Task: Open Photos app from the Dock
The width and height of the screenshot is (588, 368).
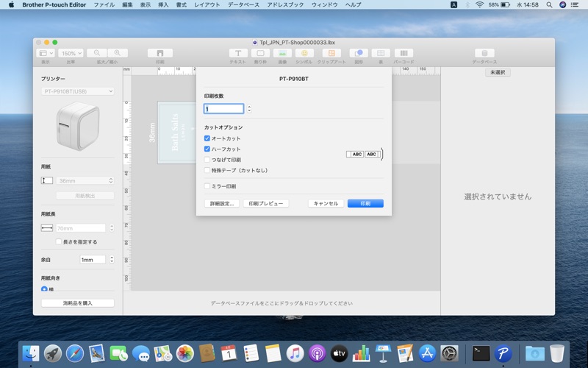Action: pos(185,353)
